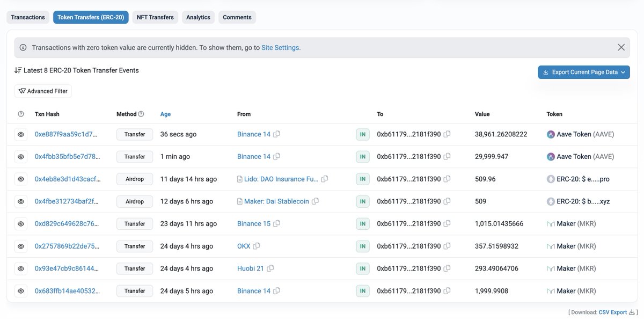Copy the Huobi 21 address
This screenshot has height=320, width=644.
pyautogui.click(x=270, y=268)
